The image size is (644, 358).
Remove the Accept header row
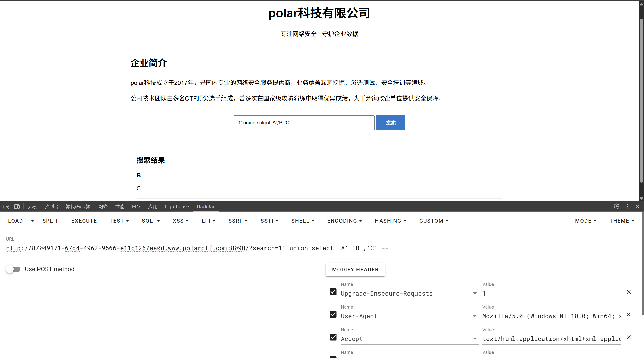coord(629,337)
